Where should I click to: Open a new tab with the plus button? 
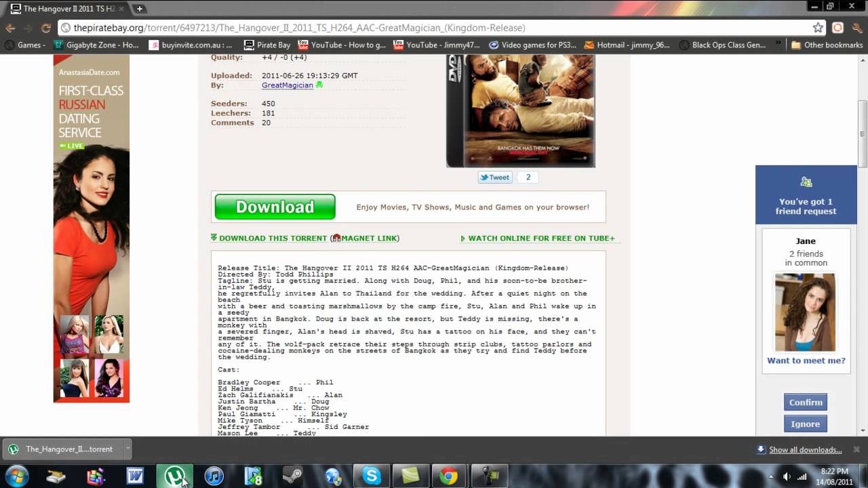pos(139,9)
